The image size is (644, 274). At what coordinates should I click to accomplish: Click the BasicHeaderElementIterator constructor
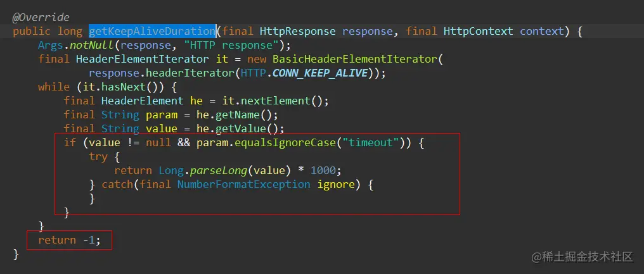(x=356, y=59)
